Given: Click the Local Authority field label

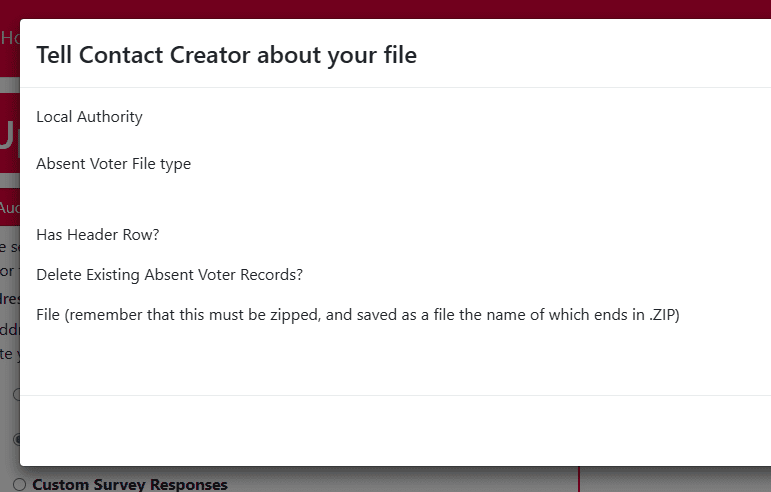Looking at the screenshot, I should tap(89, 117).
